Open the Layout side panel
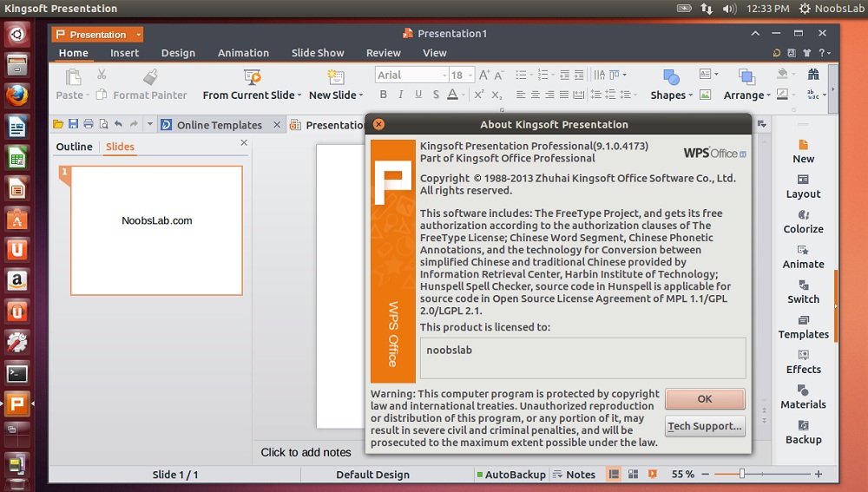This screenshot has width=868, height=492. pyautogui.click(x=803, y=187)
